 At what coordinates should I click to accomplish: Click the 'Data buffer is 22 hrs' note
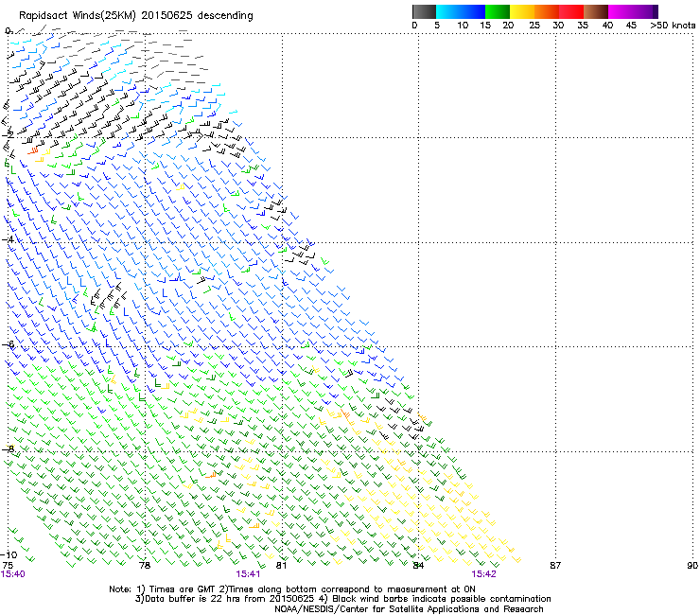coord(225,599)
